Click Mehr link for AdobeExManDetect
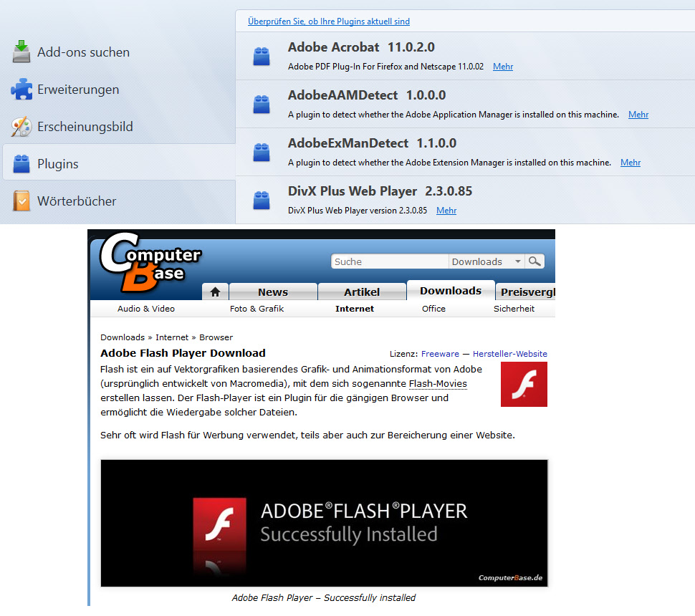 point(631,162)
